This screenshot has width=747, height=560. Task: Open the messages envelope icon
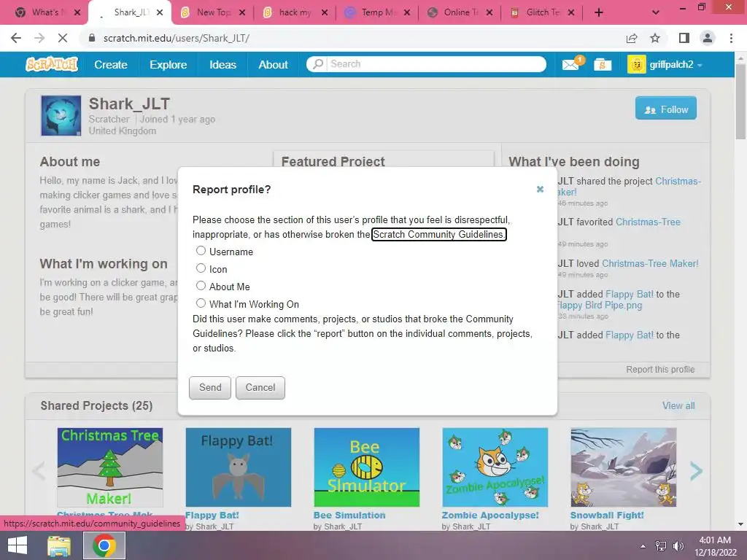[571, 64]
